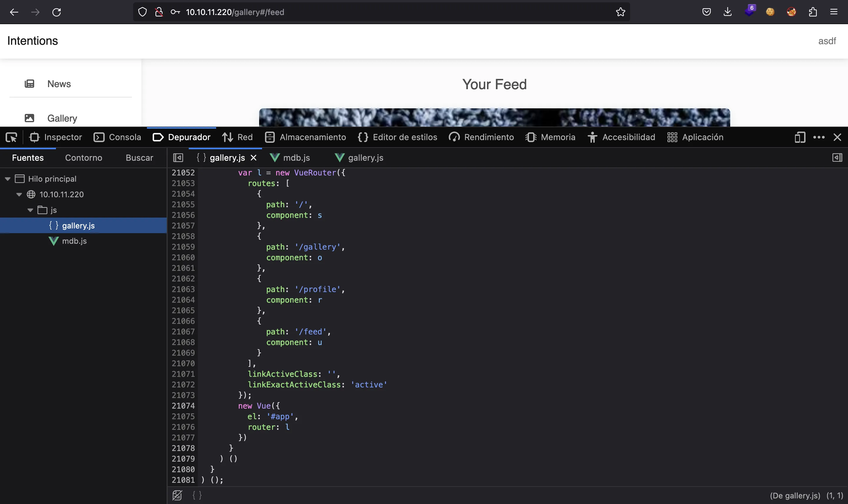Viewport: 848px width, 504px height.
Task: Click the Performance panel icon
Action: point(454,137)
